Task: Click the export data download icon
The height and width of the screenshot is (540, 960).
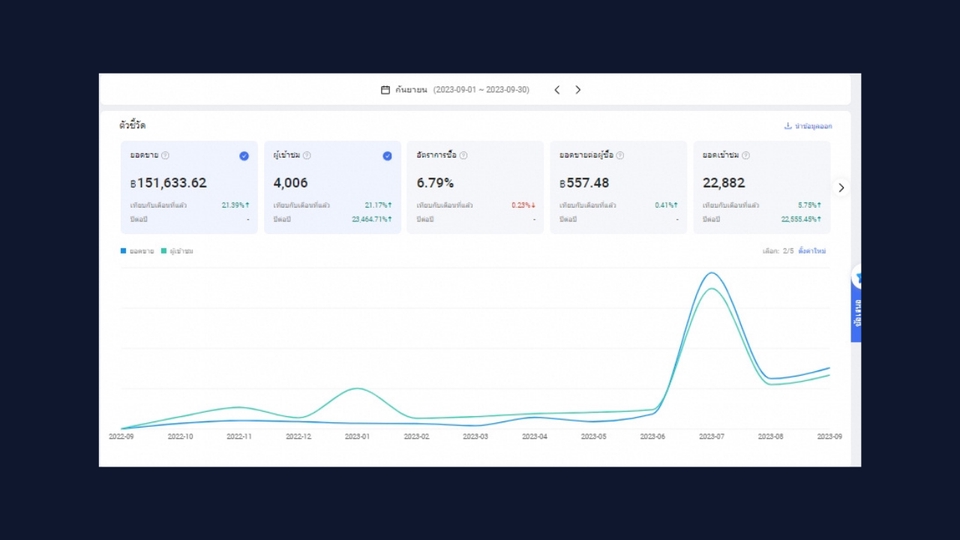Action: pos(788,126)
